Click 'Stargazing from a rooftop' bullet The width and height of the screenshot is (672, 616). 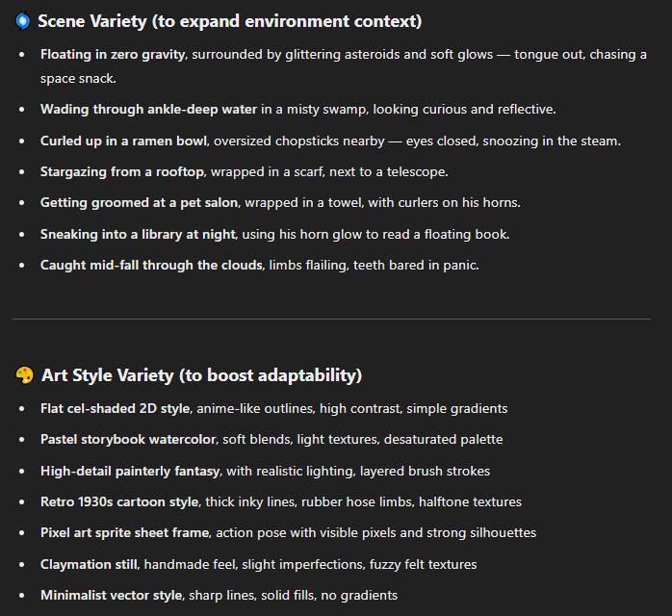coord(122,171)
